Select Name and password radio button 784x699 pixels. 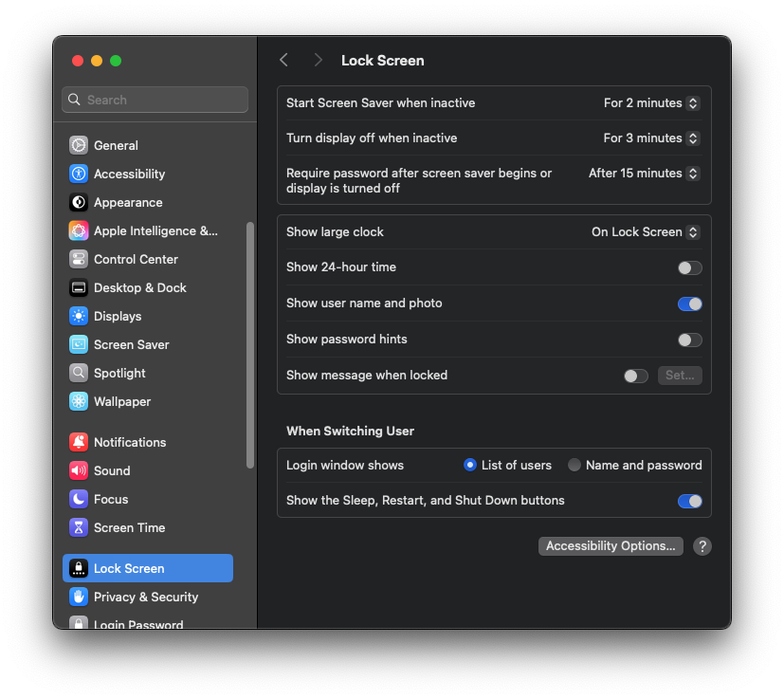(574, 466)
